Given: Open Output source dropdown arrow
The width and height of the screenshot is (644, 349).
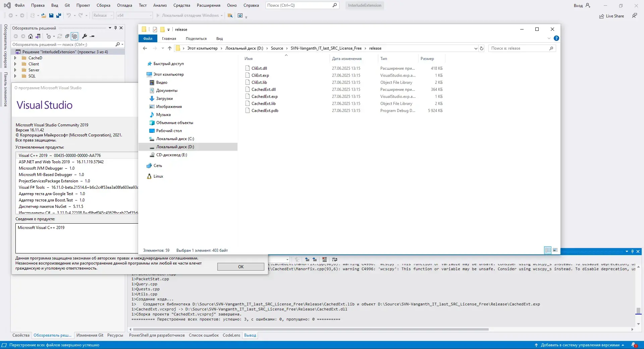Looking at the screenshot, I should click(287, 259).
